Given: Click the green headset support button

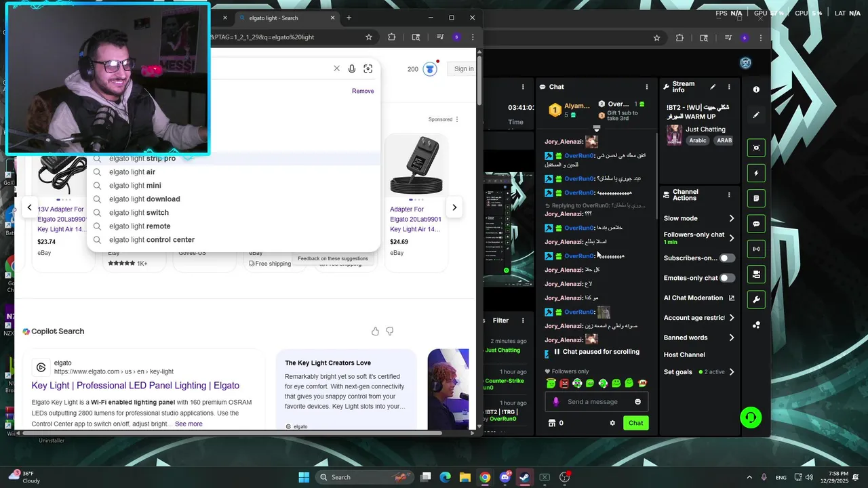Looking at the screenshot, I should pyautogui.click(x=751, y=418).
